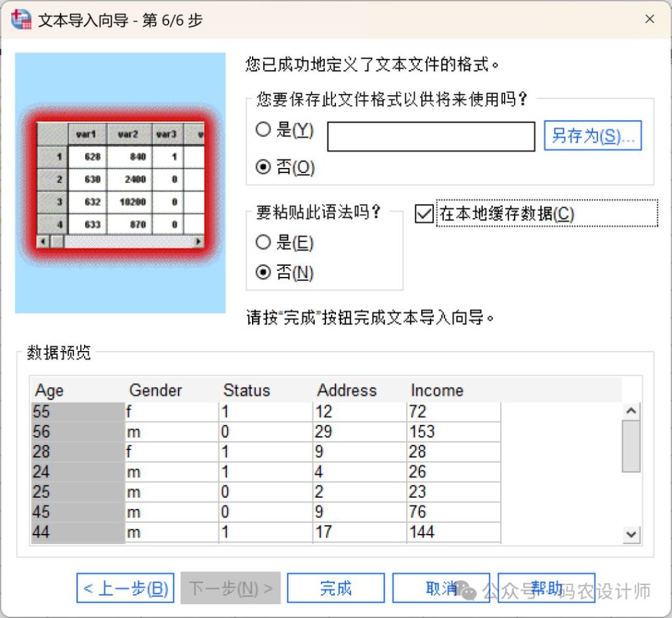
Task: Click the 另存为(S)... button
Action: click(593, 136)
